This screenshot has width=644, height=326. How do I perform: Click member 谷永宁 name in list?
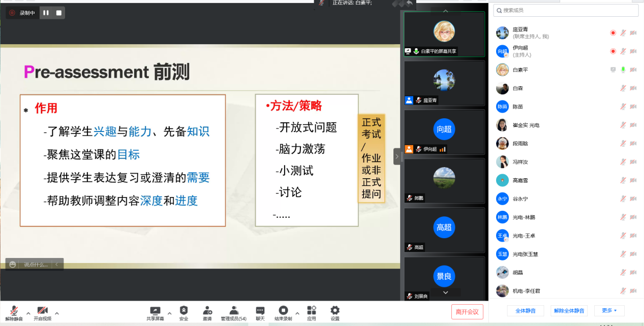(x=520, y=199)
